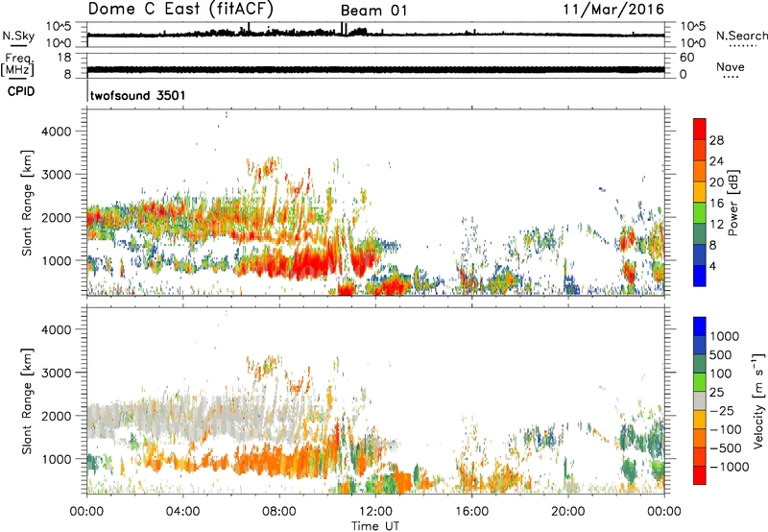
Task: Click the "20" power colorbar value
Action: click(716, 182)
